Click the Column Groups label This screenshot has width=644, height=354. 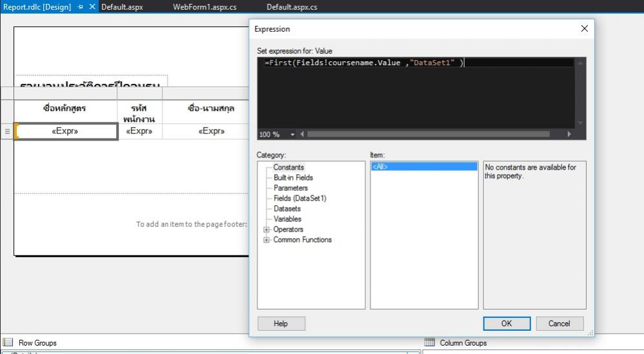coord(463,343)
